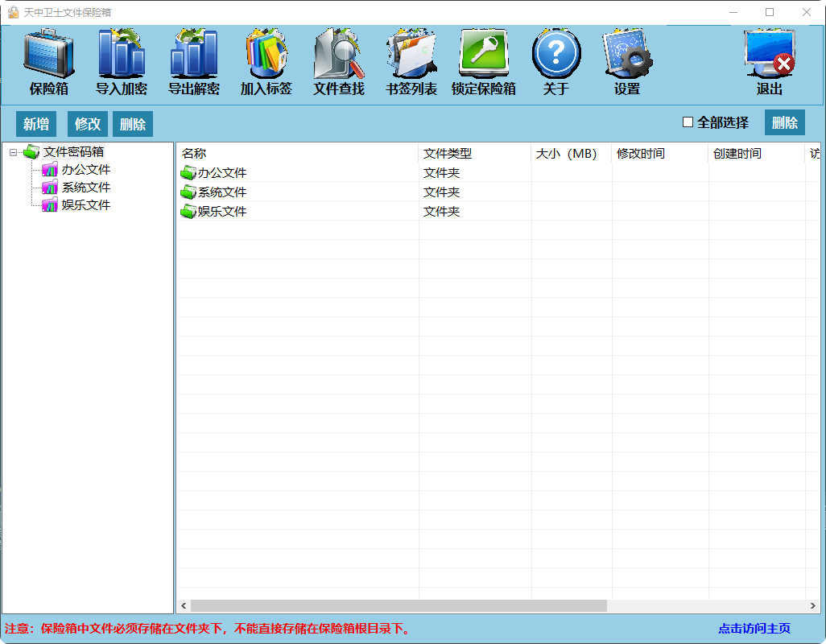This screenshot has height=644, width=826.
Task: Click the 修改 modify button
Action: pos(88,124)
